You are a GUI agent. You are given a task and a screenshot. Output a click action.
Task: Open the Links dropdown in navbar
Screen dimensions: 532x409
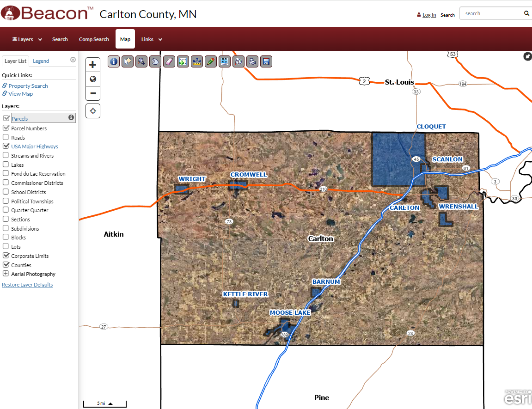151,39
